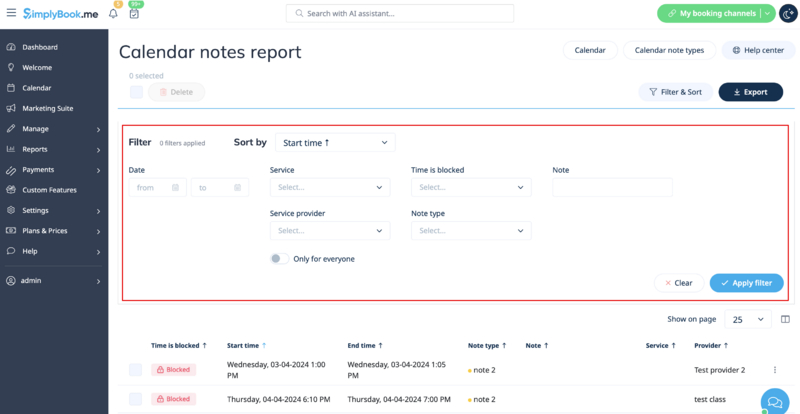Open the Service provider select dropdown
Screen dimensions: 800x414
click(x=330, y=231)
